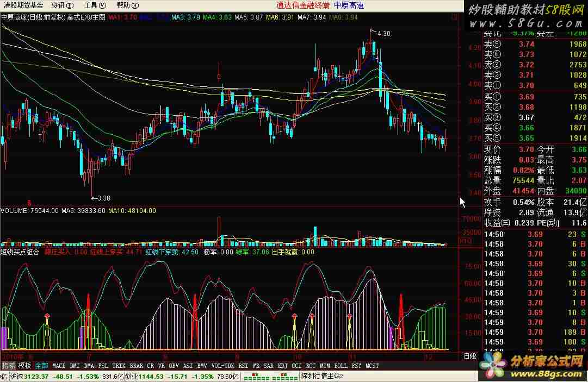Click the 换手 value 0.54%
The height and width of the screenshot is (382, 588).
523,202
